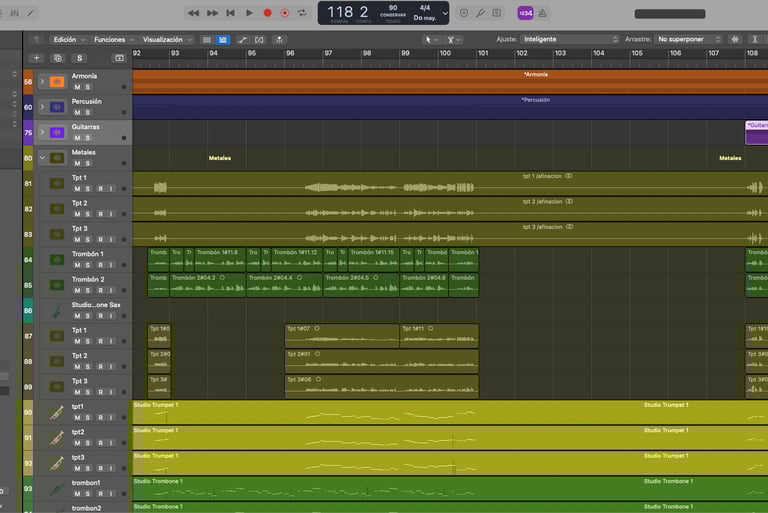Click the orange Armonía track stack icon
Image resolution: width=768 pixels, height=513 pixels.
[57, 81]
